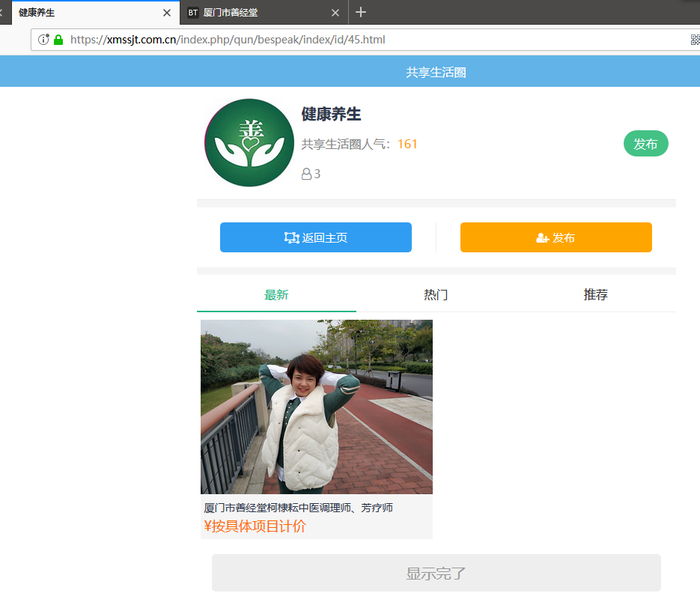Open a new browser tab with plus button

pyautogui.click(x=361, y=12)
